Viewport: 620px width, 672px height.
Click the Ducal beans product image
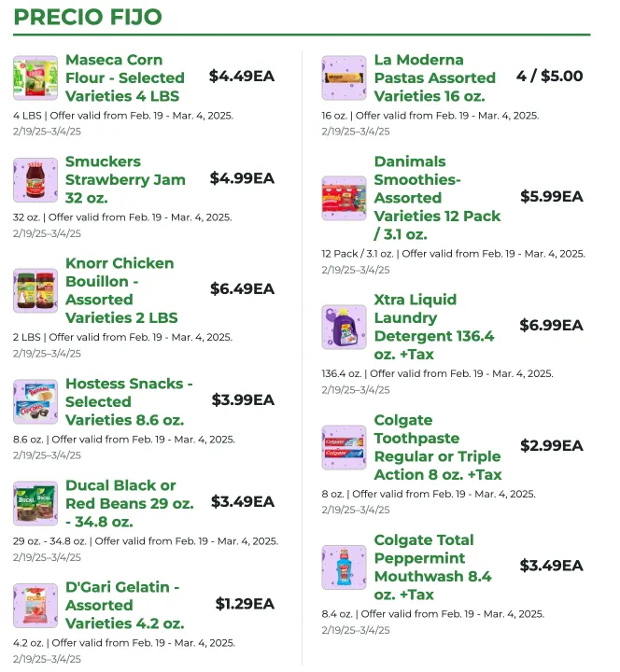click(35, 503)
